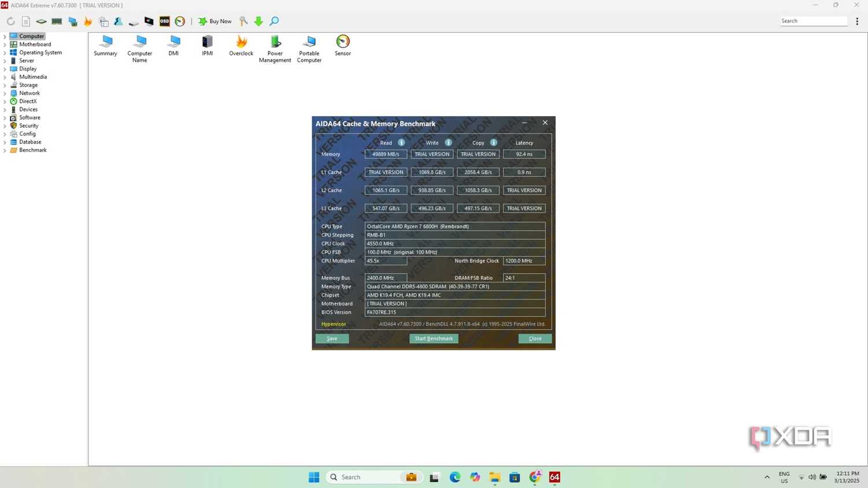
Task: Open the Report toolbar icon
Action: tap(26, 21)
